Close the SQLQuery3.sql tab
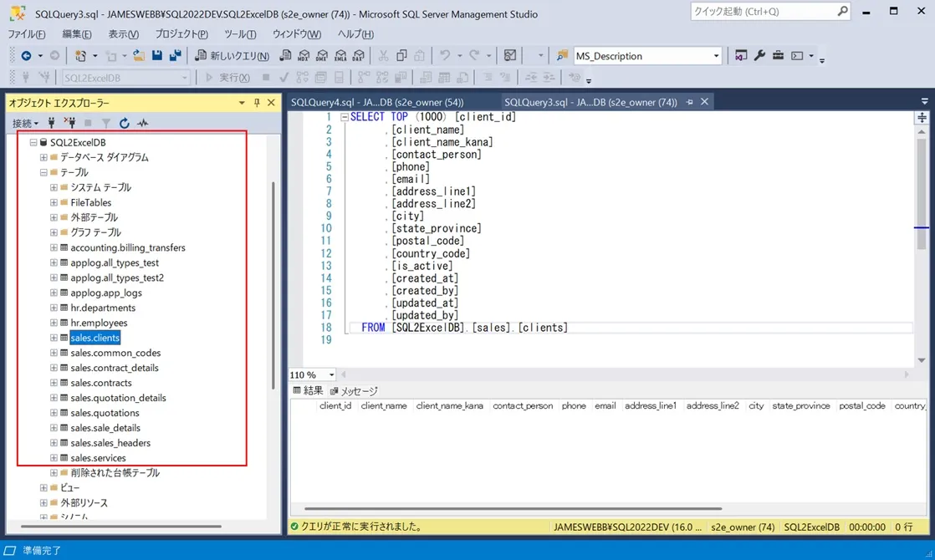Viewport: 935px width, 560px height. point(705,102)
